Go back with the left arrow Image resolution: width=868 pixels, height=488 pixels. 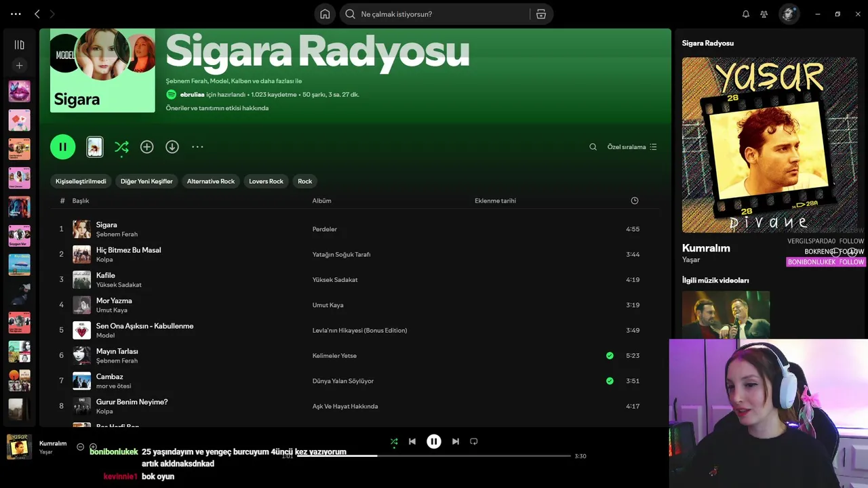37,14
